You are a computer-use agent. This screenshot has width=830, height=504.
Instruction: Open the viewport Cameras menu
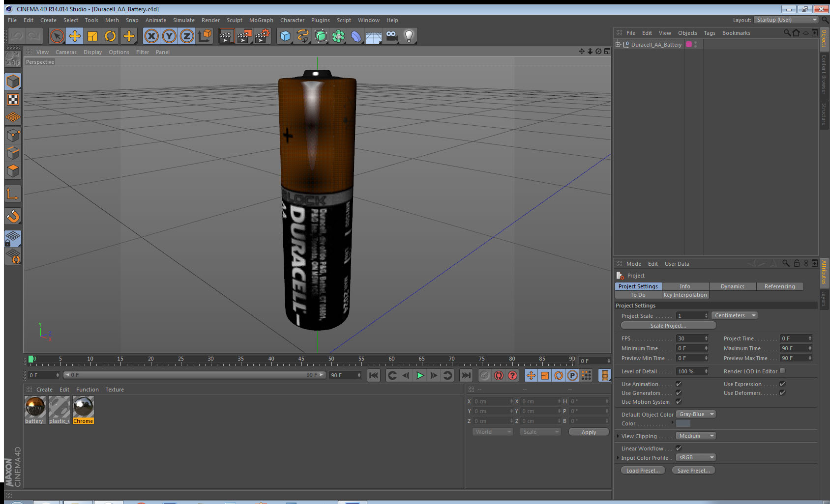[x=66, y=52]
